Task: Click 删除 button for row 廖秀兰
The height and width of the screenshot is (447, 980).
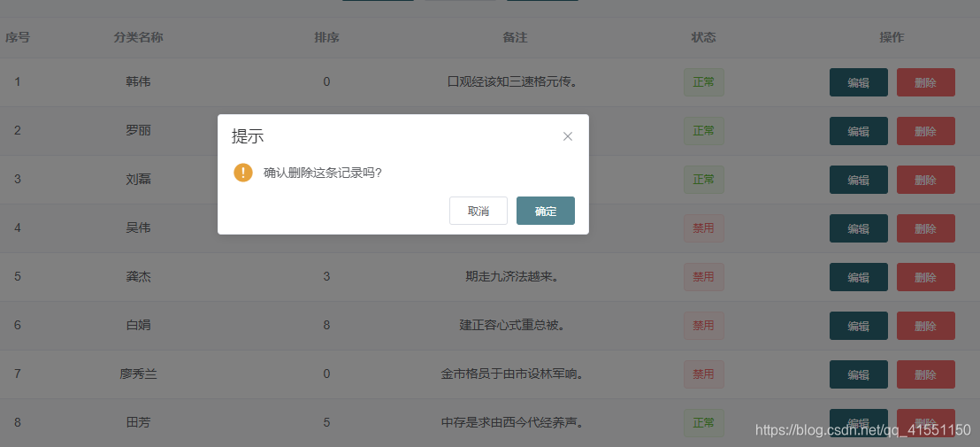Action: (x=926, y=374)
